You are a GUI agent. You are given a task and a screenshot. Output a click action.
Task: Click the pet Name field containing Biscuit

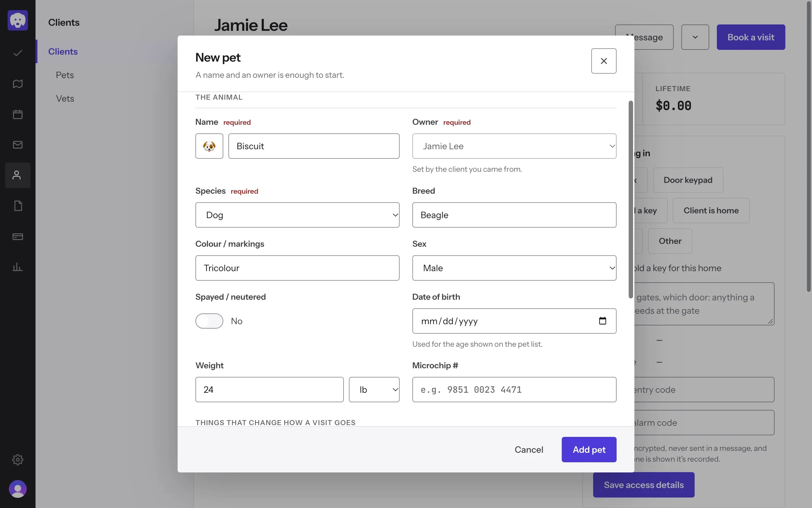pos(314,146)
